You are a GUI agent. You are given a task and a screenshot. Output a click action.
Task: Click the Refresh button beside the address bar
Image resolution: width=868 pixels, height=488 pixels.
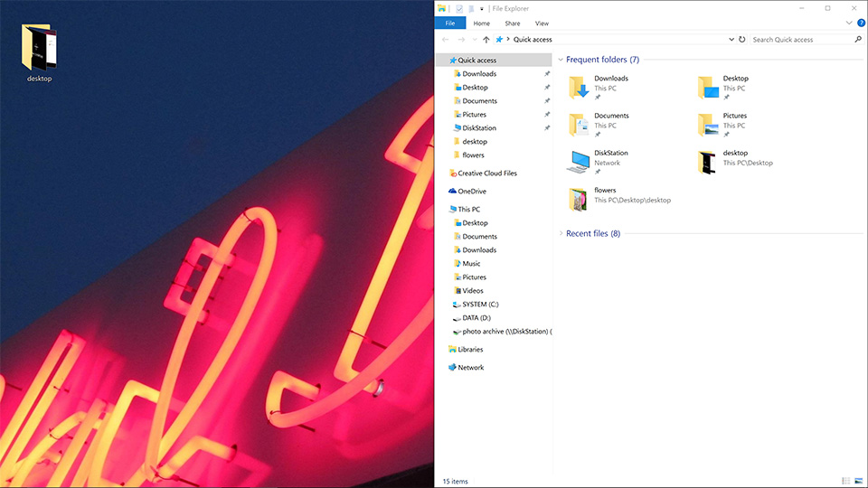tap(741, 39)
